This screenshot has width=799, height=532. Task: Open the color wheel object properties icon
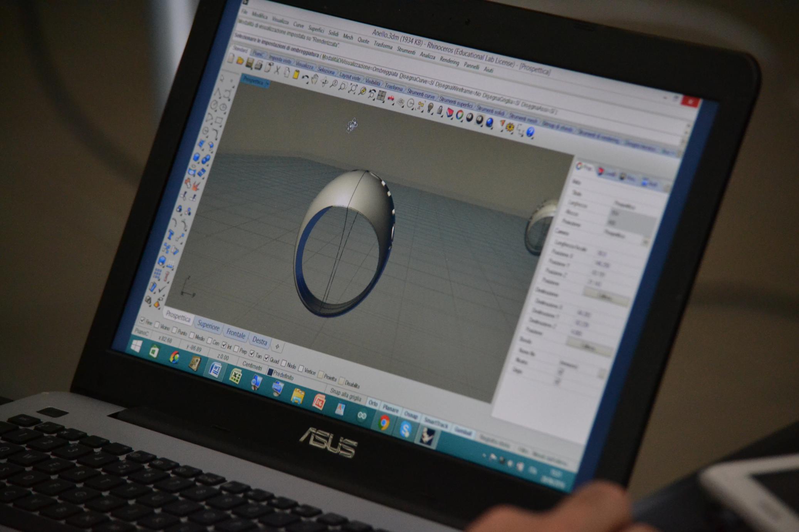pyautogui.click(x=460, y=115)
